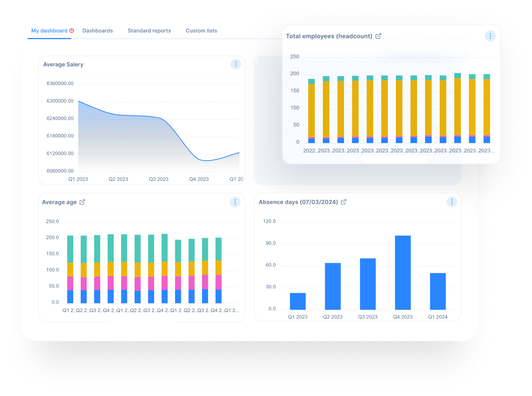532x396 pixels.
Task: Click the 6120000.00 salary axis value
Action: (60, 153)
